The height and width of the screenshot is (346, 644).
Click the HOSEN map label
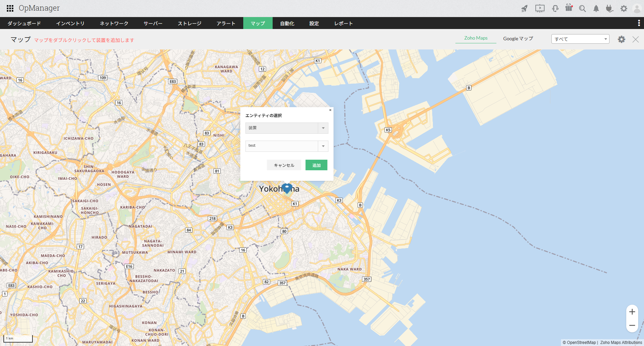(104, 185)
